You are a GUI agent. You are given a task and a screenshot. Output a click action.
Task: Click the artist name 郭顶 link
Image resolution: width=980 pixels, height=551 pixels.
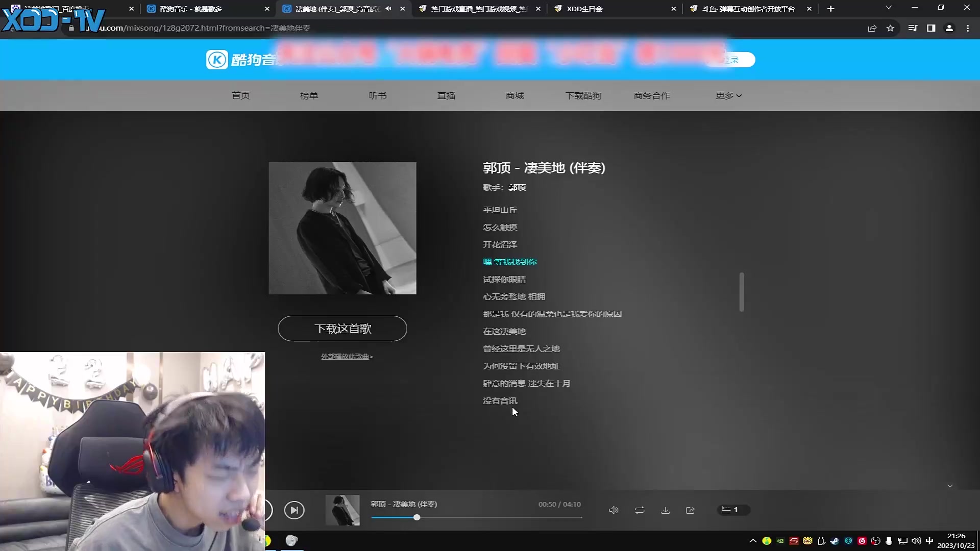(x=517, y=187)
